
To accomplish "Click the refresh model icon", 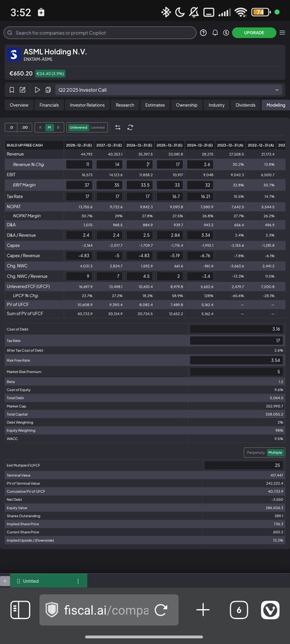I will (130, 127).
